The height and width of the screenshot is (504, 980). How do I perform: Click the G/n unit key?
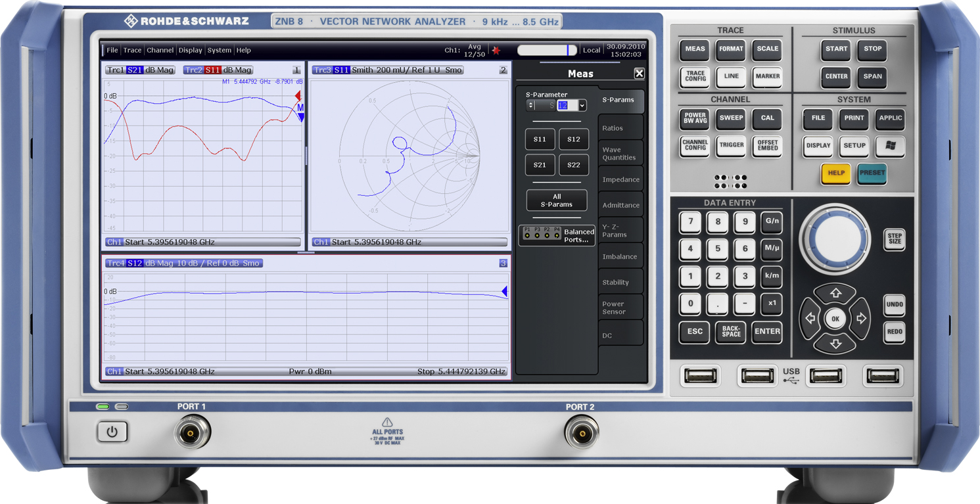(772, 222)
